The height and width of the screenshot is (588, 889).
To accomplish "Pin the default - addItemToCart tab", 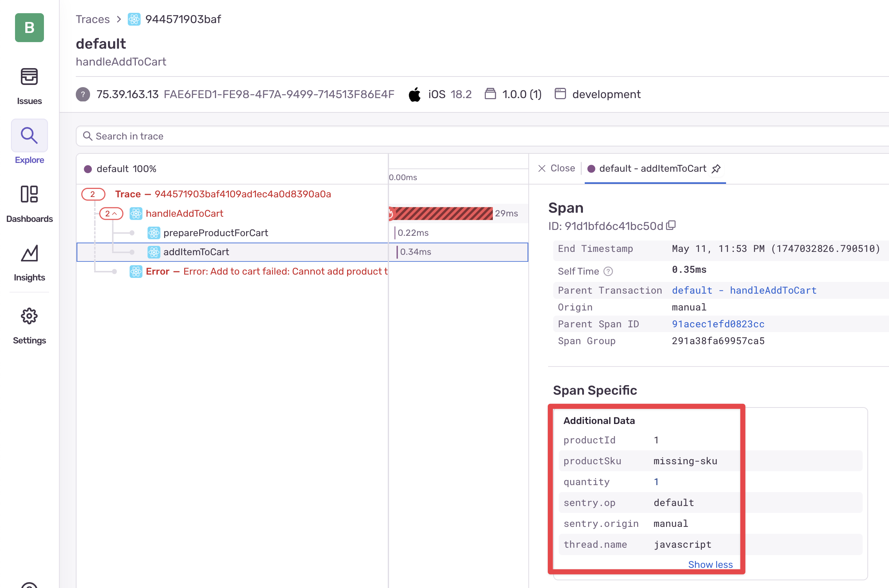I will click(716, 169).
